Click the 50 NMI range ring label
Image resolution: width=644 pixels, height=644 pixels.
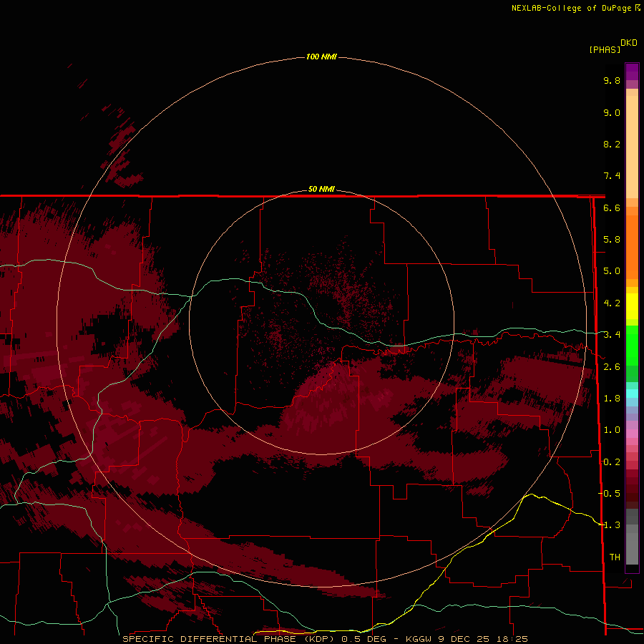pos(321,189)
